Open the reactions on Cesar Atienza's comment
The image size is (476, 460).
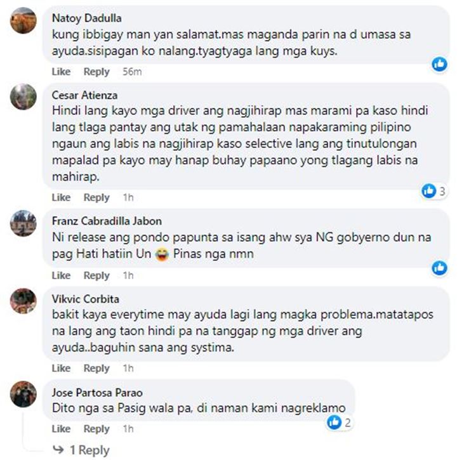[x=434, y=191]
